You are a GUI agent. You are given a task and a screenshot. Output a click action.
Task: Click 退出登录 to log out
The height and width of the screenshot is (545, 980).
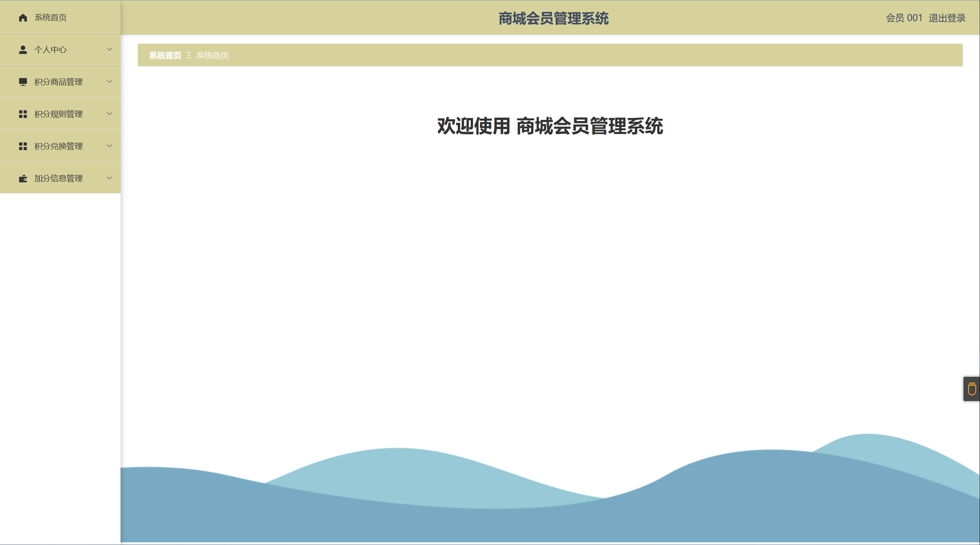click(x=947, y=18)
